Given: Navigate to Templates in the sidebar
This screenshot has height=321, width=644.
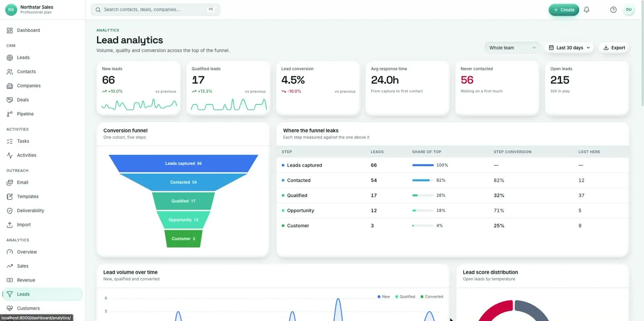Looking at the screenshot, I should 42,197.
